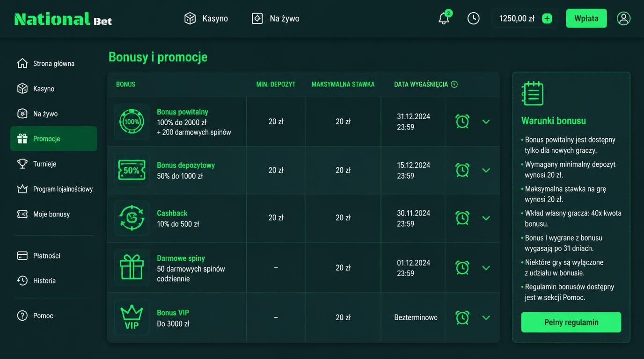
Task: Click the Pełny regulamin button
Action: (571, 322)
